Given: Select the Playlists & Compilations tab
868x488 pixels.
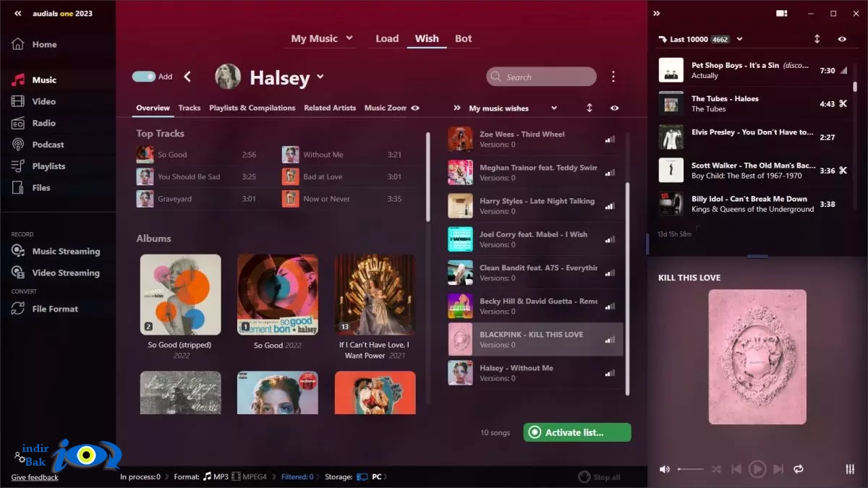Looking at the screenshot, I should (252, 108).
